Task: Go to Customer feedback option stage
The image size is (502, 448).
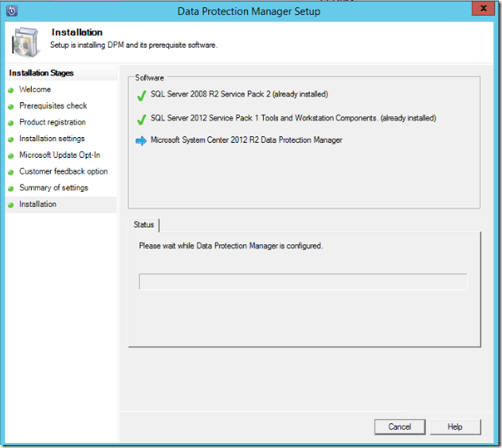Action: point(63,171)
